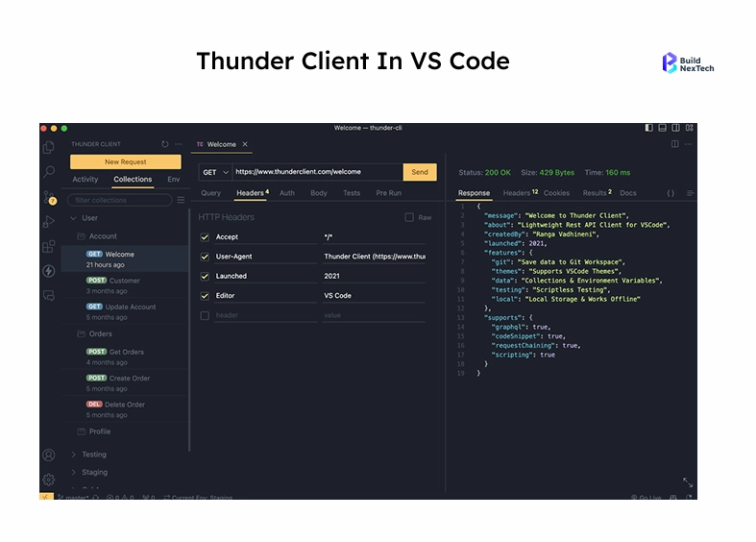Open the GET Update Account request
The width and height of the screenshot is (756, 542).
point(125,311)
